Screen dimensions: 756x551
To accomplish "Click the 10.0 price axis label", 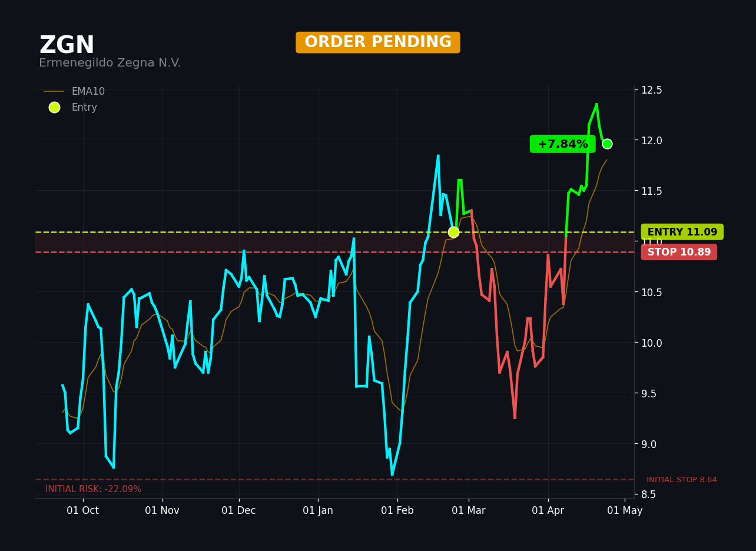I will point(652,343).
